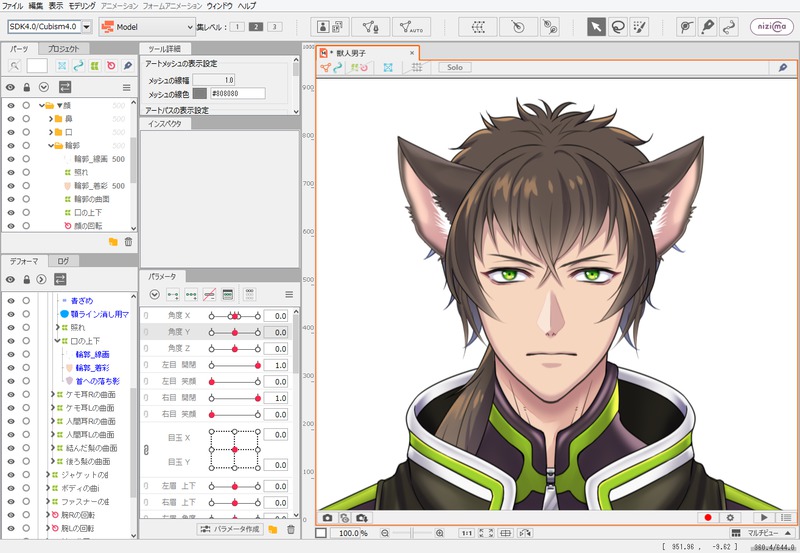This screenshot has width=800, height=553.
Task: Open the nizima link button
Action: click(x=771, y=27)
